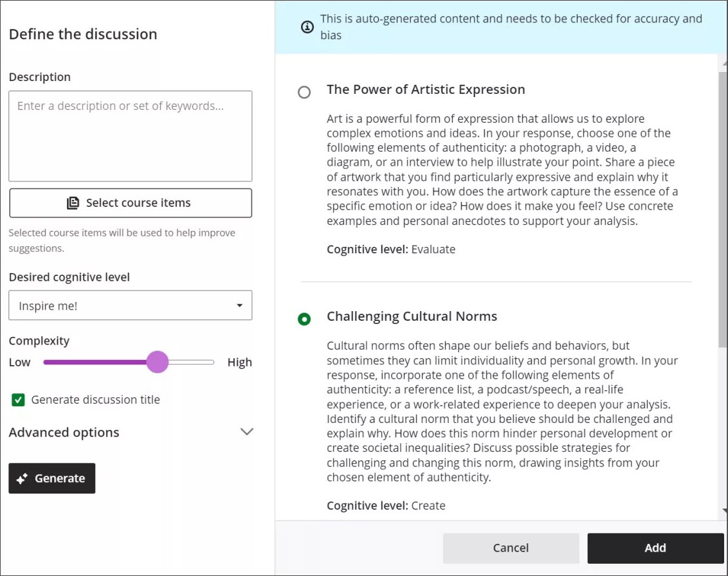Click the info icon in the auto-generated banner
Viewport: 728px width, 576px height.
[307, 27]
